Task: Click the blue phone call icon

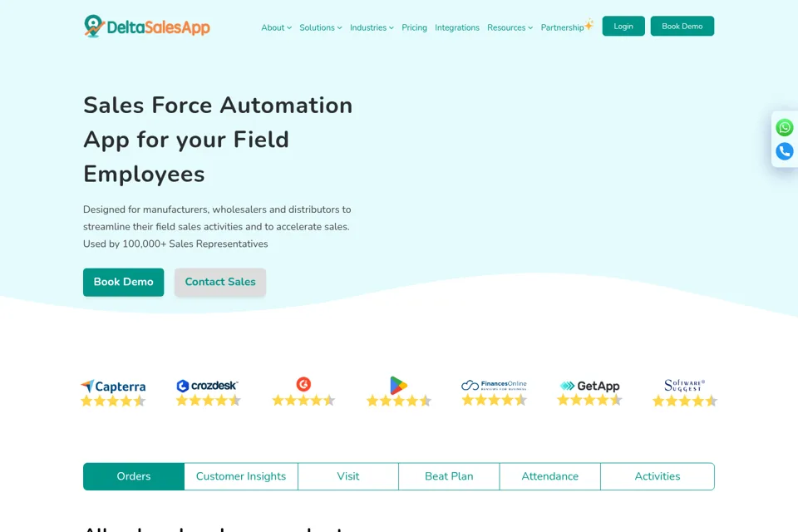Action: (784, 151)
